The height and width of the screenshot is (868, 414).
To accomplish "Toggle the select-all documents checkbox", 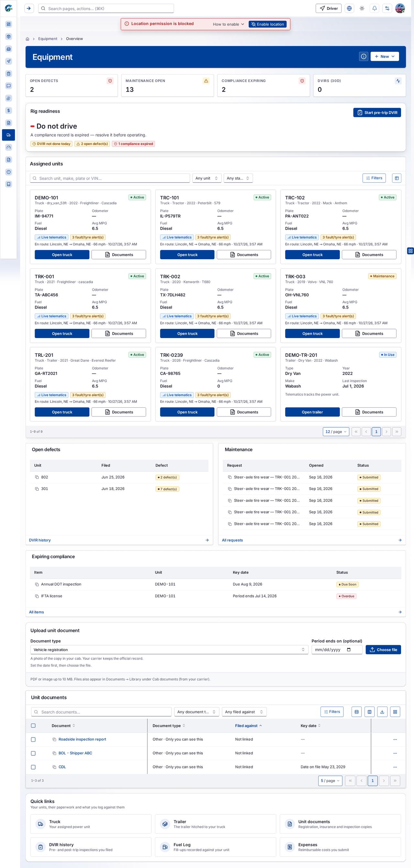I will pos(33,726).
